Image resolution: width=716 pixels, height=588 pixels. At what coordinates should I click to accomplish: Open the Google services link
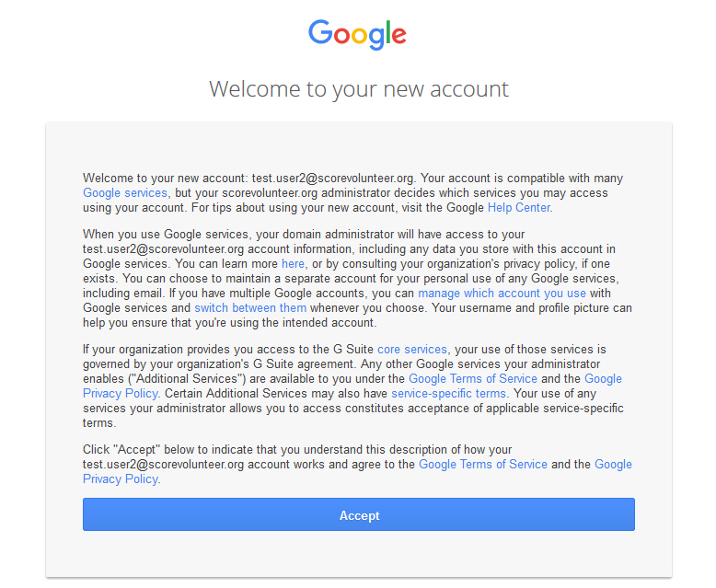coord(125,193)
